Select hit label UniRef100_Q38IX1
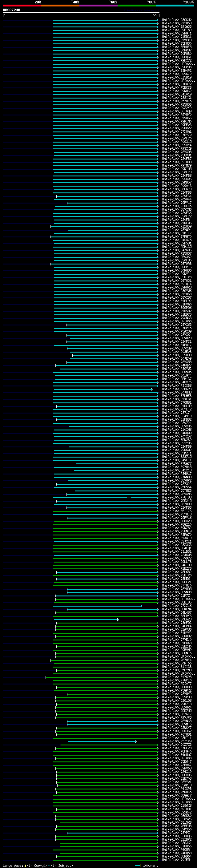The height and width of the screenshot is (868, 197). point(177,98)
